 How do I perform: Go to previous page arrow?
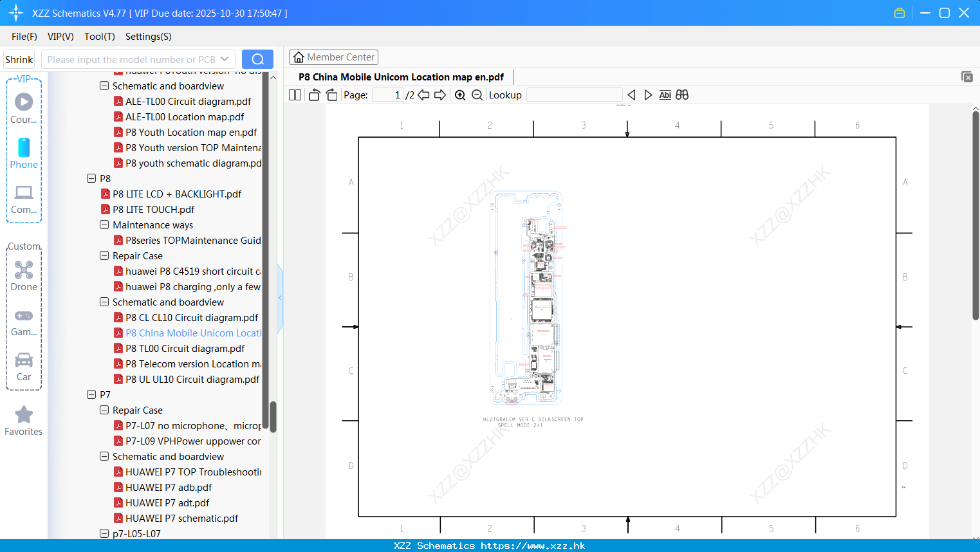tap(423, 95)
